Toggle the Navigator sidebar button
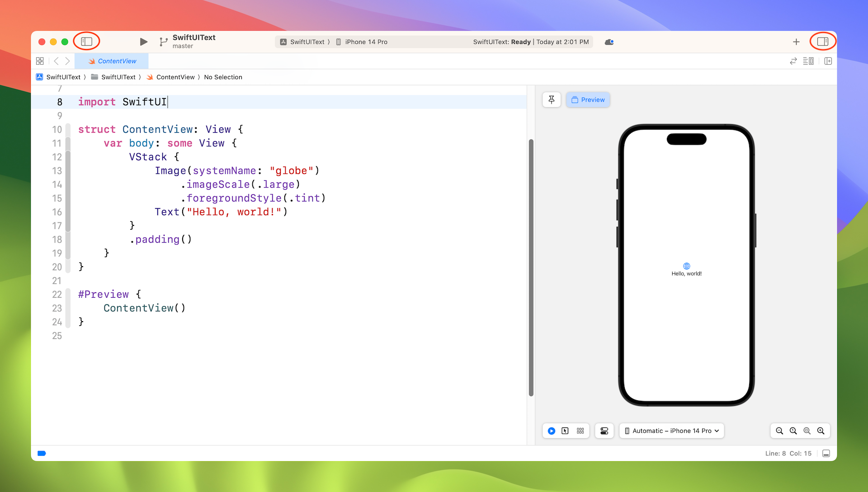 click(86, 42)
